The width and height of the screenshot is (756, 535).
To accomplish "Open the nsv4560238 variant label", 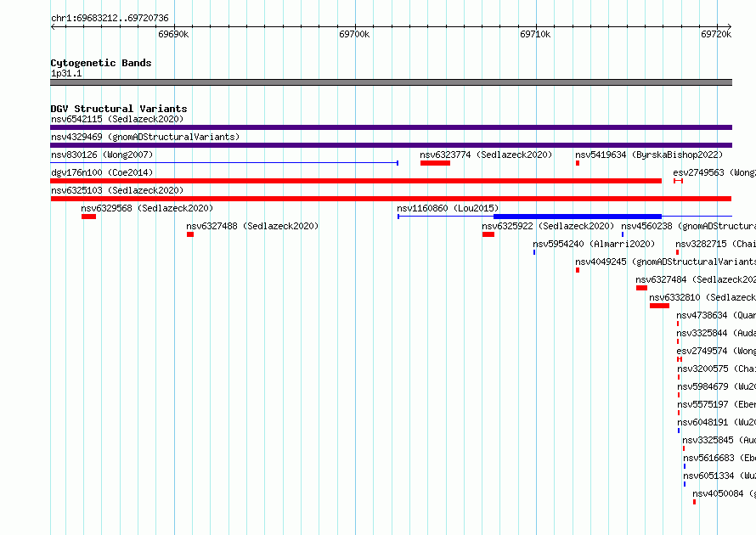I will tap(689, 226).
